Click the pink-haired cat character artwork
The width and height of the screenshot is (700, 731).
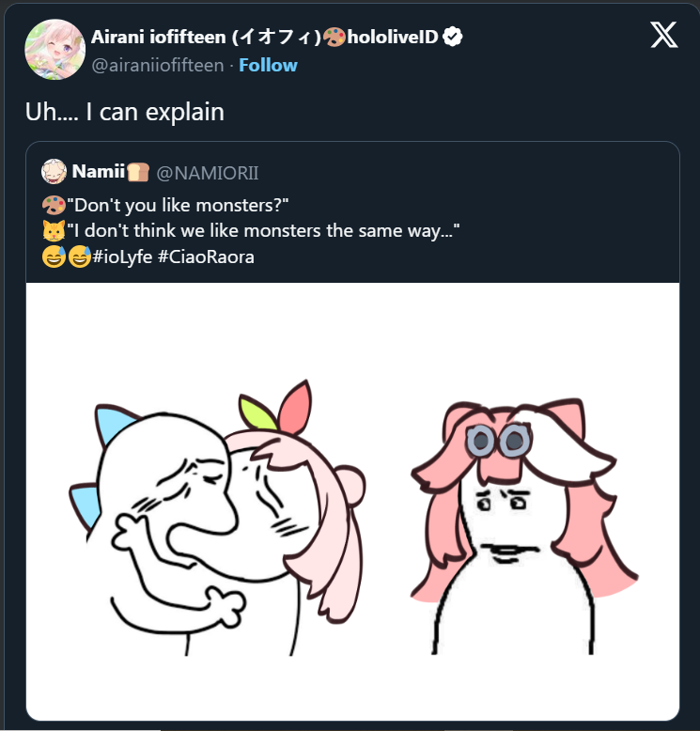524,526
